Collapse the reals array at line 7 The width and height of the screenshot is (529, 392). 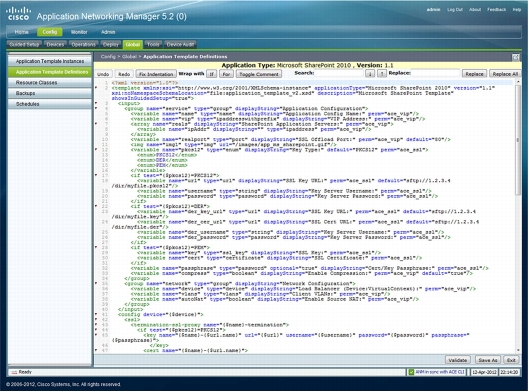(x=96, y=124)
